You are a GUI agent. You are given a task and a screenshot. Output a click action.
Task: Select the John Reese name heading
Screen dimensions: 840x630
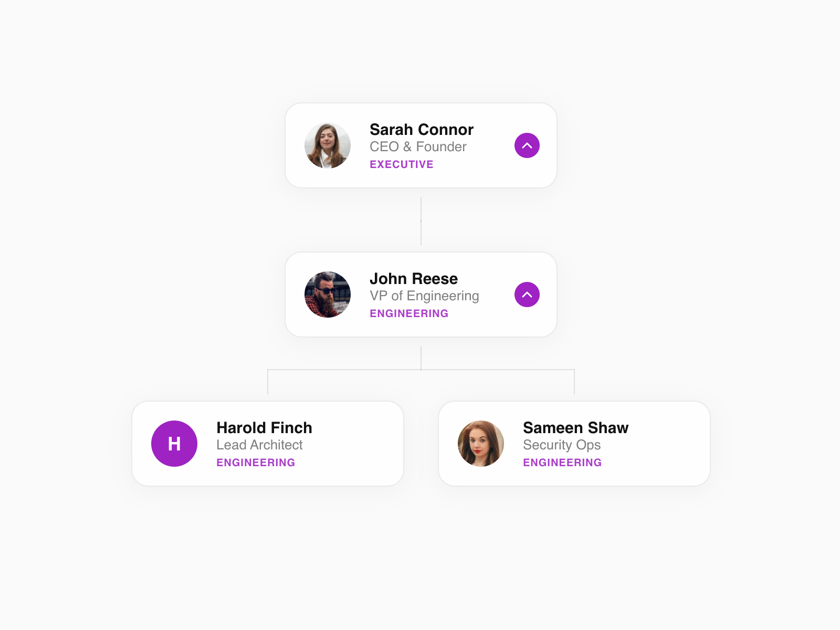[413, 279]
